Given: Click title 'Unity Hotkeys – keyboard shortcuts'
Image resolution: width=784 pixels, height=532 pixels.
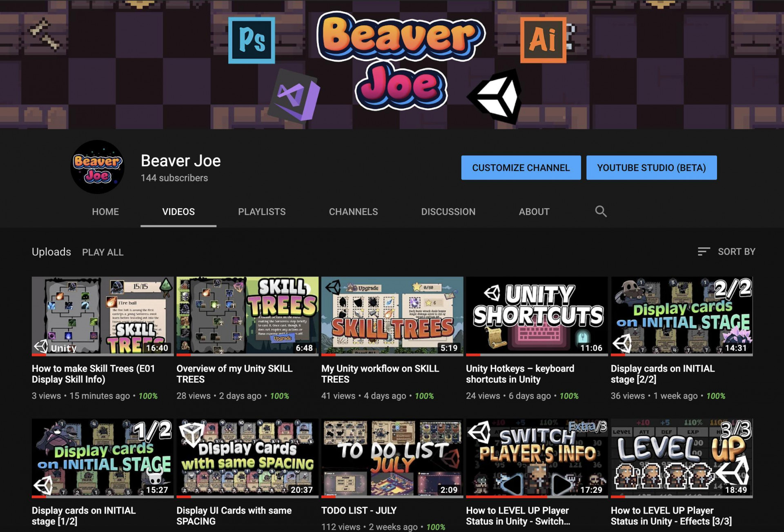Looking at the screenshot, I should pos(520,374).
